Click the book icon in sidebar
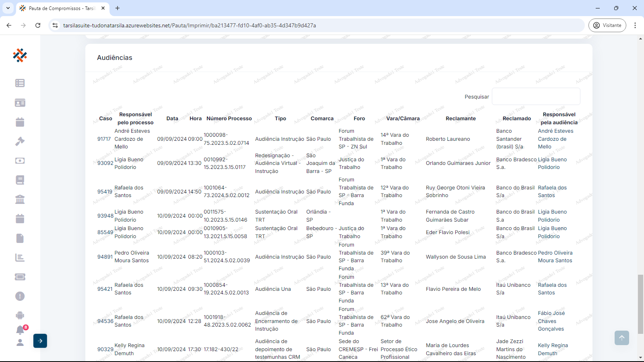644x362 pixels. [20, 180]
